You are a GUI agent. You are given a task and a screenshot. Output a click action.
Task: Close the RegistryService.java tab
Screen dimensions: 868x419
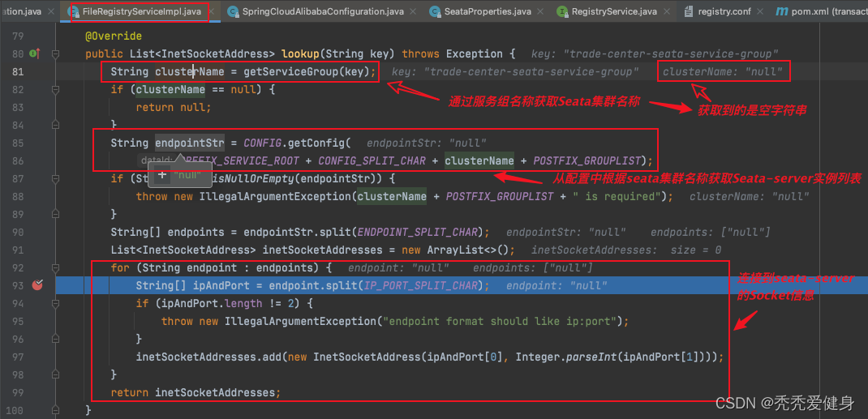667,12
